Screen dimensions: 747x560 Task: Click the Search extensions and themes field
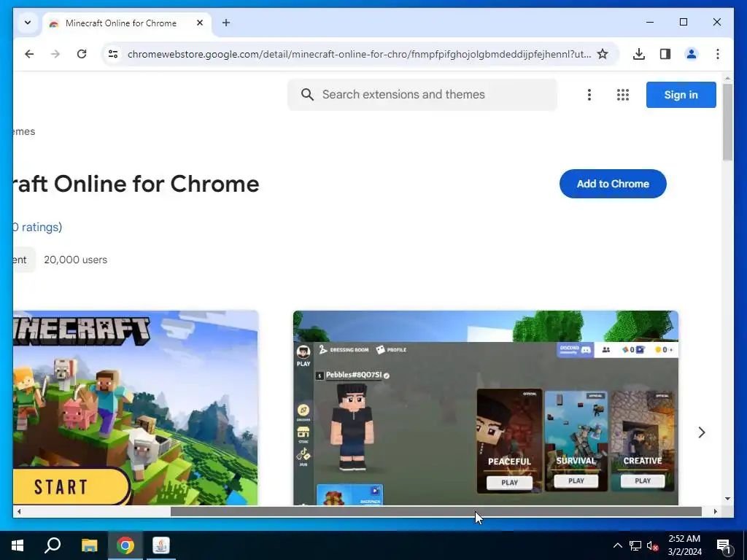422,95
